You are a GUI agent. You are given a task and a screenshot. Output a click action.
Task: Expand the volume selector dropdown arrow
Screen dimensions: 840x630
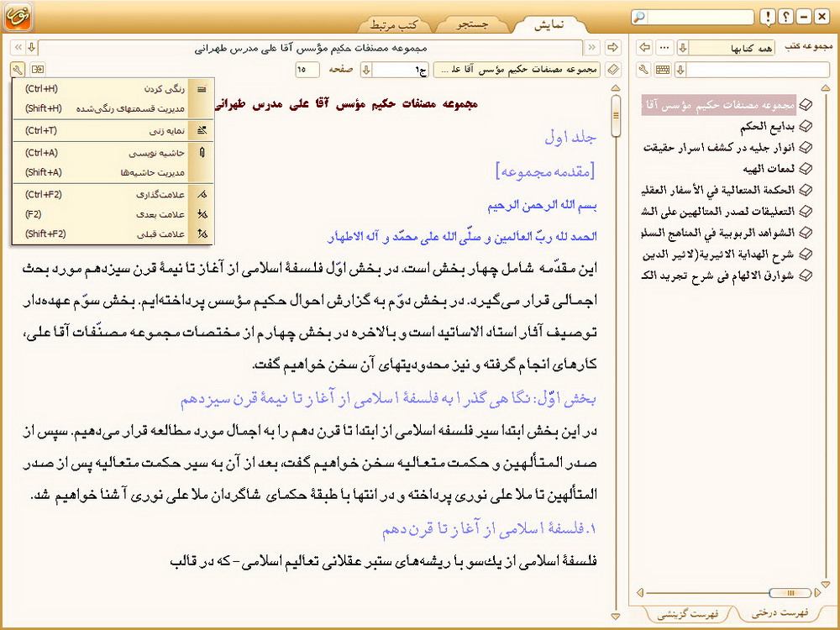point(367,69)
